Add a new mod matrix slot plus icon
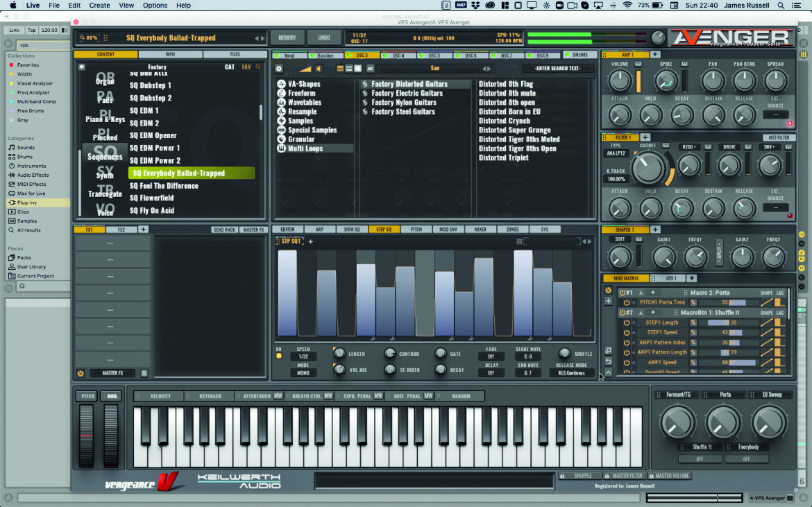 (x=608, y=301)
